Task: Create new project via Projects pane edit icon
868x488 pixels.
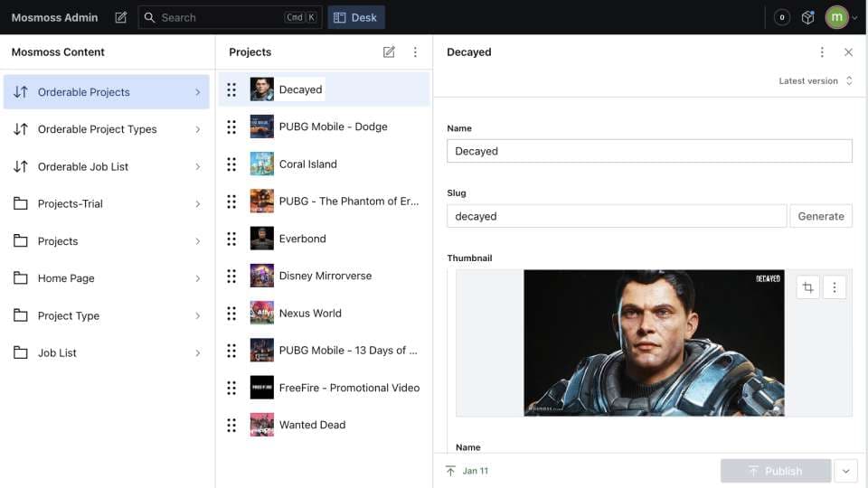Action: (x=389, y=52)
